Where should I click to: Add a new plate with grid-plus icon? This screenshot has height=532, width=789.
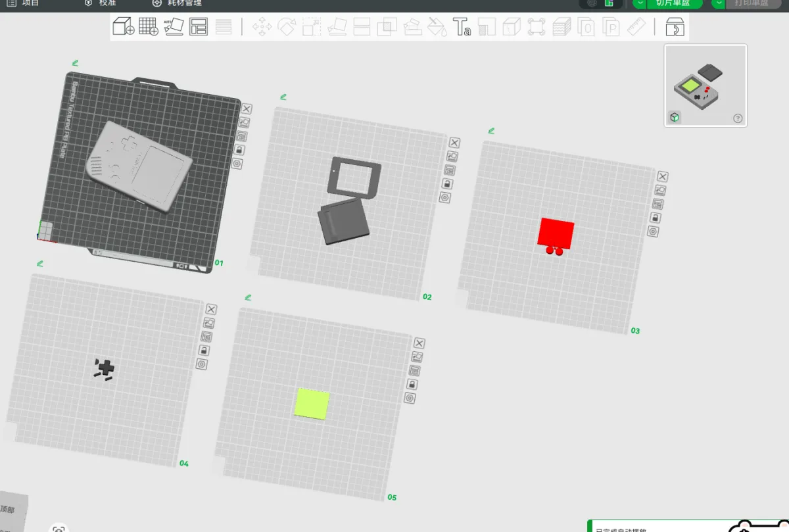click(x=149, y=27)
